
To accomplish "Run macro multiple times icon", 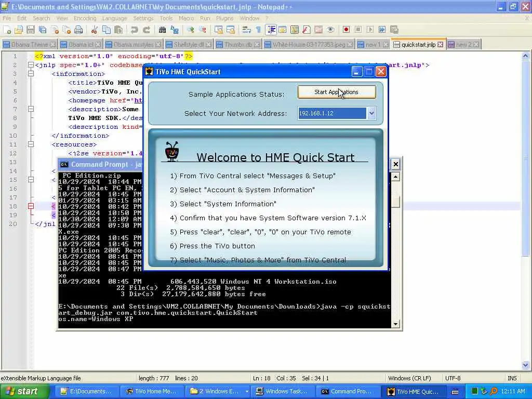I will (x=382, y=30).
